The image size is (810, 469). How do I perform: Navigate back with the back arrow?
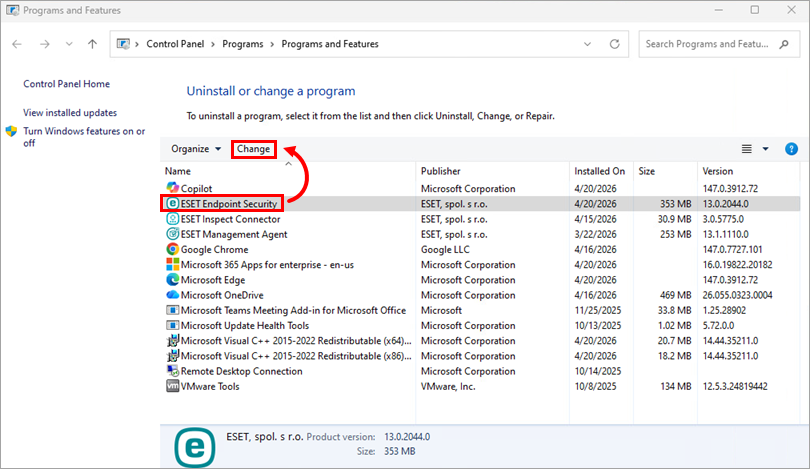[x=18, y=44]
